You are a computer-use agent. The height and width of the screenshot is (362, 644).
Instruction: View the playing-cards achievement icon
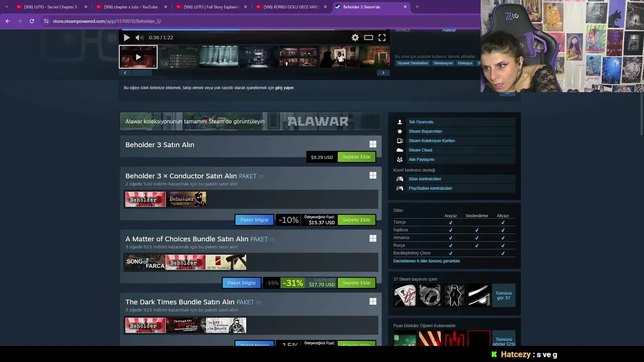pos(405,295)
